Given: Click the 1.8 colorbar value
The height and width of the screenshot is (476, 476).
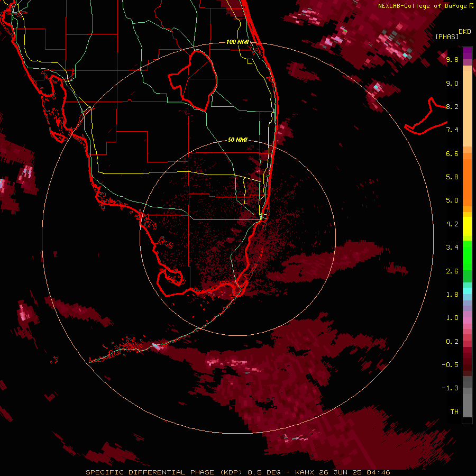Looking at the screenshot, I should click(452, 295).
